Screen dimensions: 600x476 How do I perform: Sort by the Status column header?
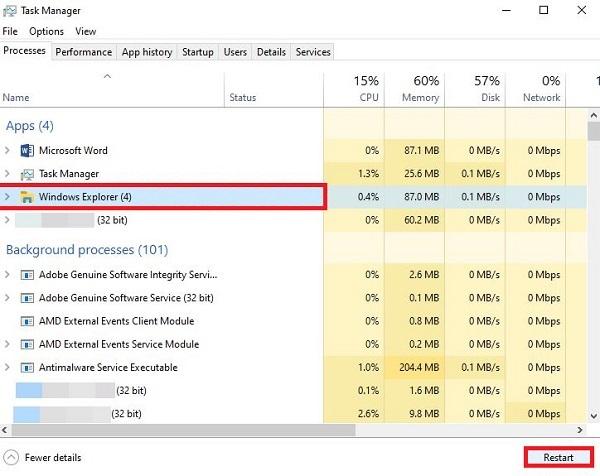coord(274,90)
